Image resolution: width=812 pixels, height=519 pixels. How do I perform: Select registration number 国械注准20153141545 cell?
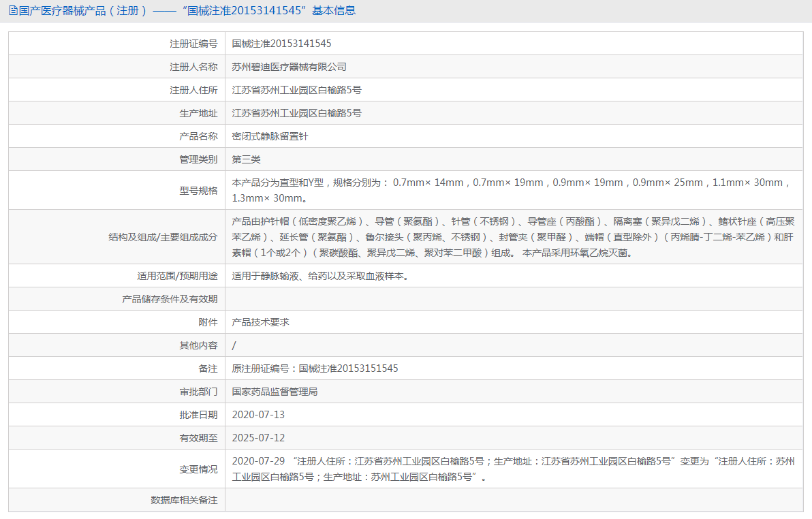[x=282, y=44]
